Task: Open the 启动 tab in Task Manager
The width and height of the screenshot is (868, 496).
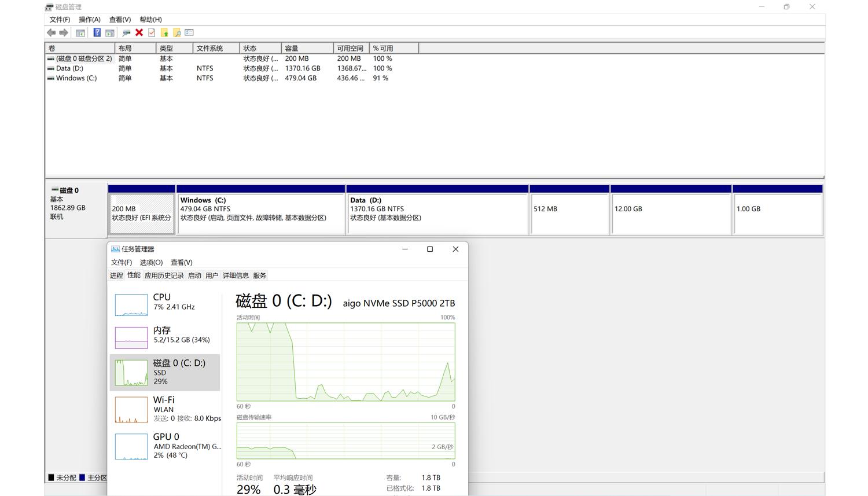Action: click(x=194, y=275)
